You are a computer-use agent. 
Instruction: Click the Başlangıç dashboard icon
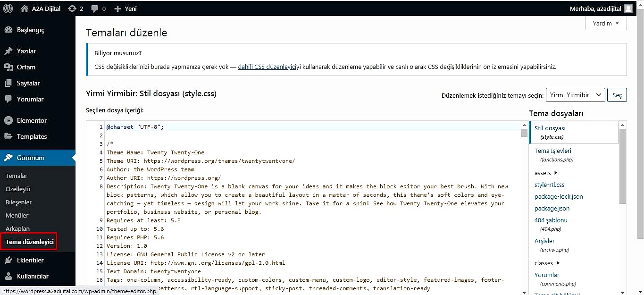coord(8,30)
